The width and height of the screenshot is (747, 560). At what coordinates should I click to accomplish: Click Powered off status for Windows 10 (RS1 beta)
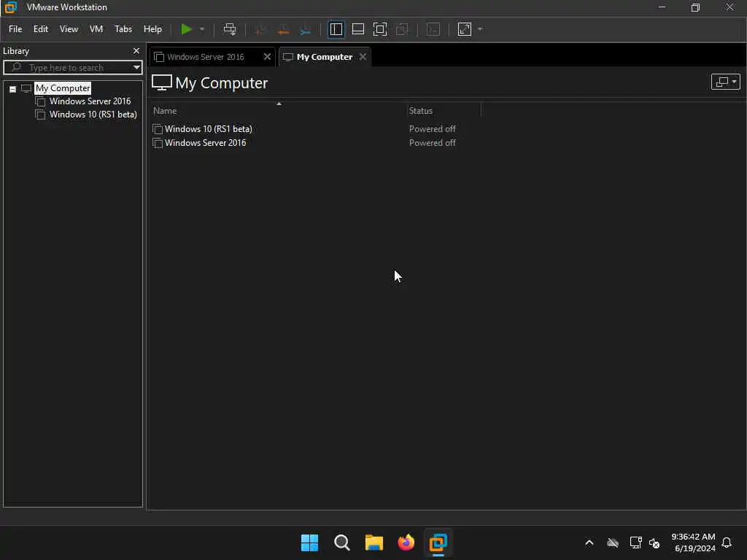(432, 129)
